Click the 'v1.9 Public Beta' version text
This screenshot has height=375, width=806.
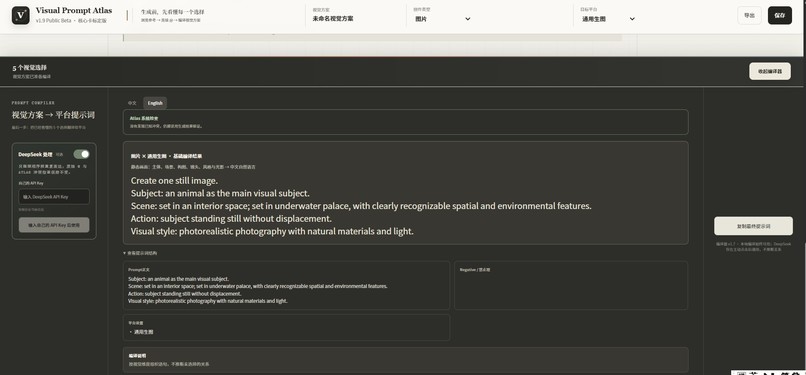(x=53, y=21)
